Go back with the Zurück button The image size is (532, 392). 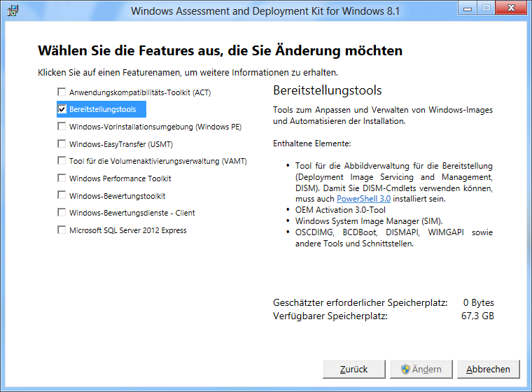tap(354, 370)
